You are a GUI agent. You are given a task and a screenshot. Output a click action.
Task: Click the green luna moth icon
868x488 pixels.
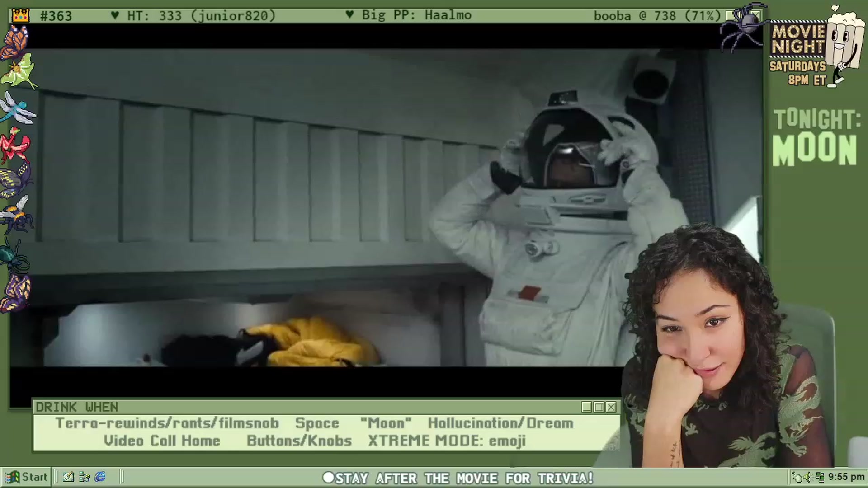[18, 71]
